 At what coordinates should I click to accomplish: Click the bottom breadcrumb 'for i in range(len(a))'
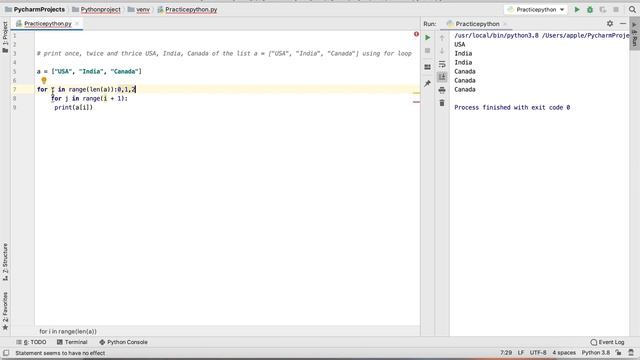tap(68, 331)
